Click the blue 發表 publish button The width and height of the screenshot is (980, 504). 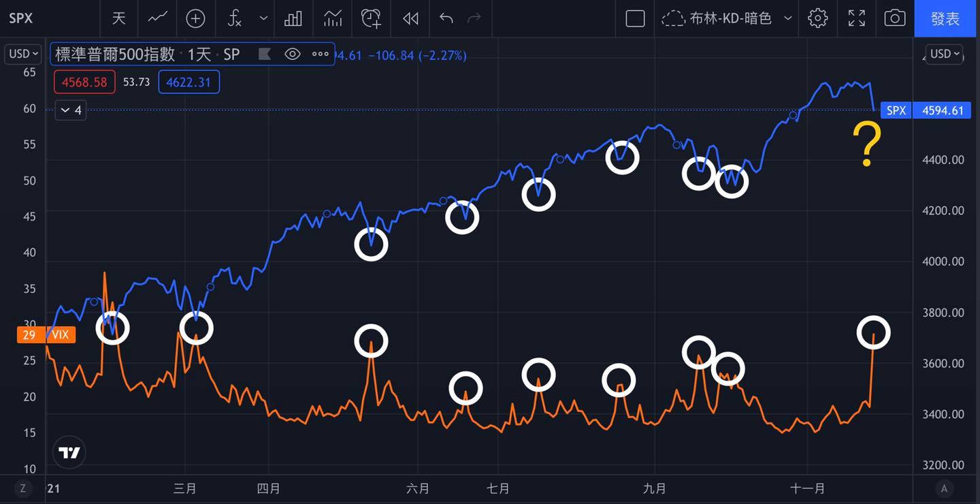click(945, 18)
